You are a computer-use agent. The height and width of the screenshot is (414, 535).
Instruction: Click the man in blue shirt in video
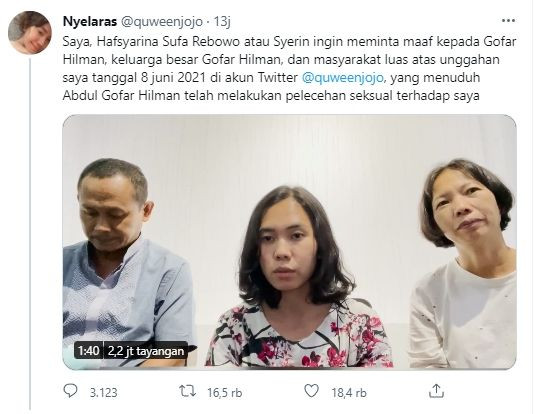click(126, 263)
